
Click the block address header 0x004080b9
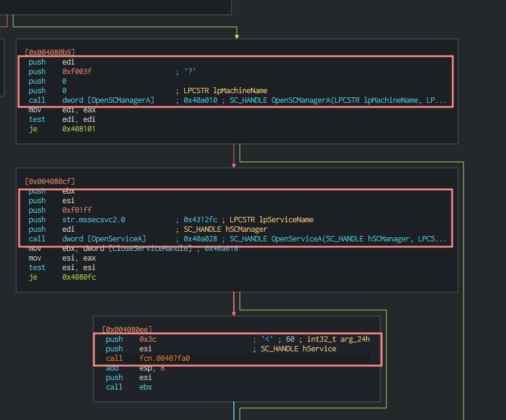[x=50, y=52]
